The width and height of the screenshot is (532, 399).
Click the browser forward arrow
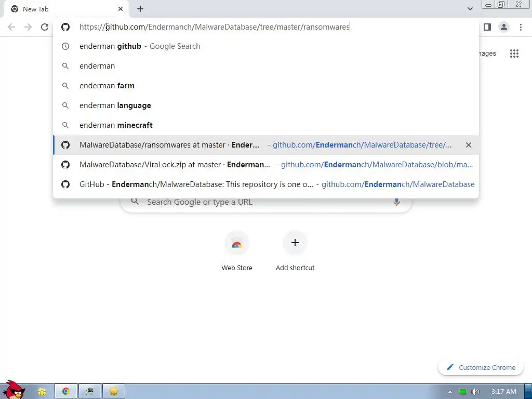[x=28, y=27]
